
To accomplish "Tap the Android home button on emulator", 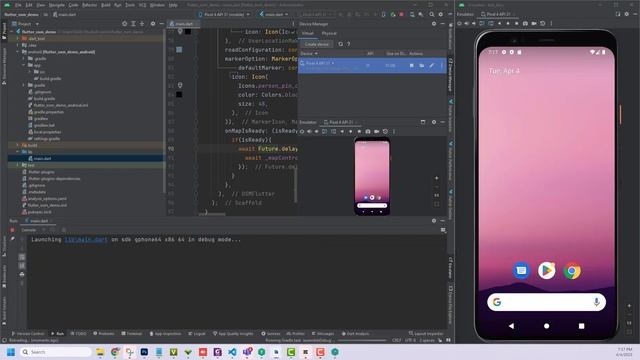I will 547,326.
